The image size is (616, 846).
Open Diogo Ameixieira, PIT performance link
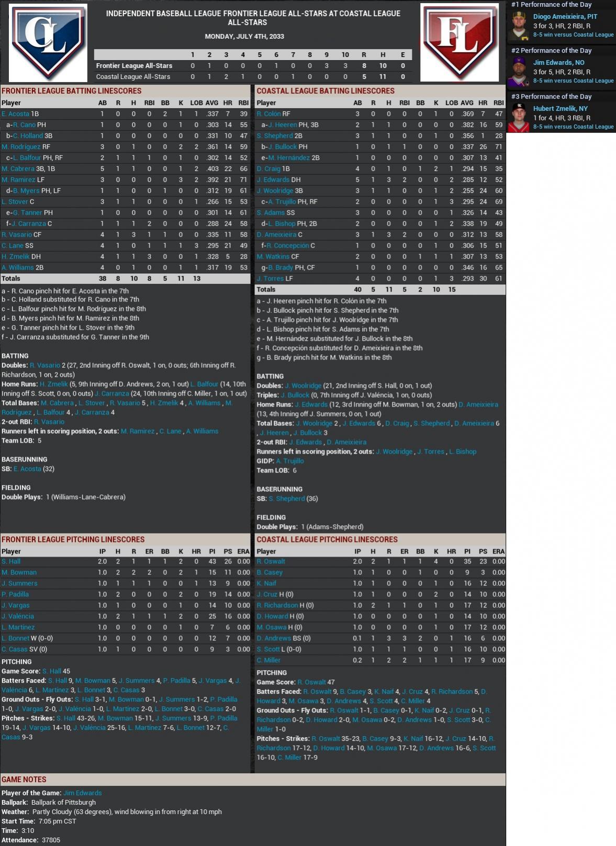coord(565,16)
